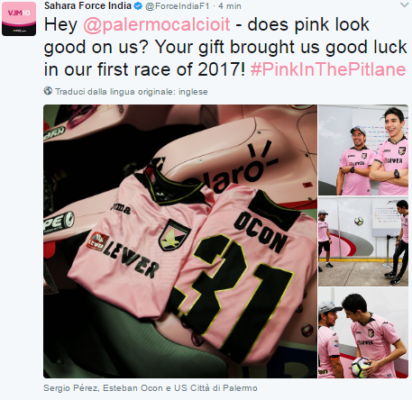Click Traduci dalla lingua originale: inglese
This screenshot has height=400, width=412.
(x=131, y=92)
